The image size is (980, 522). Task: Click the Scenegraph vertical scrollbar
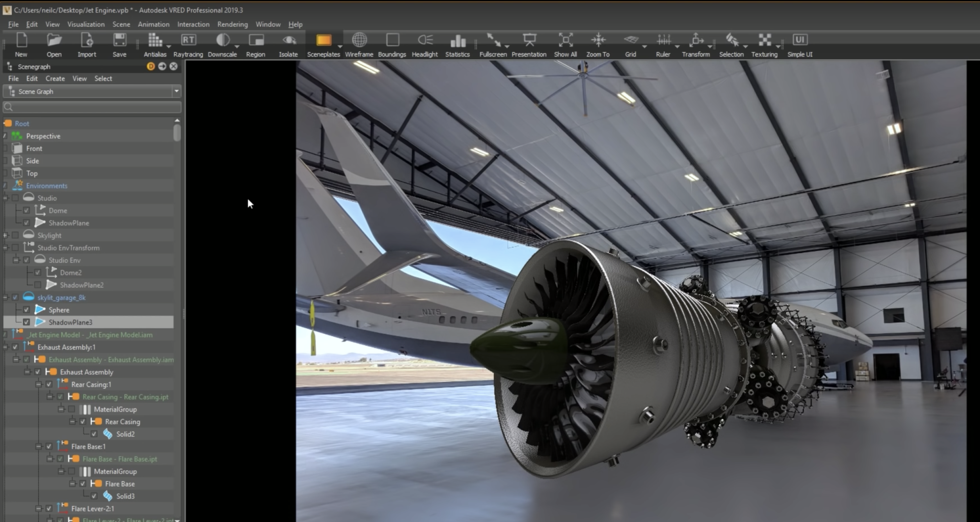[177, 133]
